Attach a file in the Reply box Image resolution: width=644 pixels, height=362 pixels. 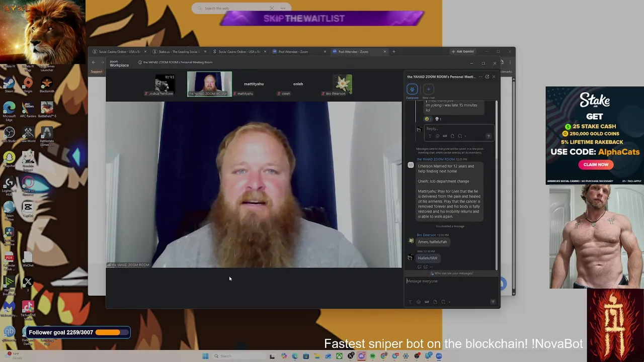pos(452,136)
